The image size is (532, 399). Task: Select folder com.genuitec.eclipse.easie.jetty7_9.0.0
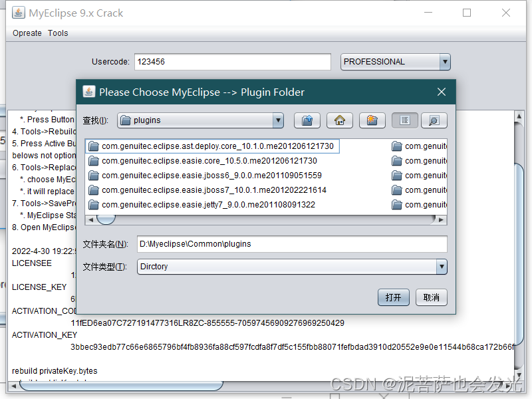point(202,205)
